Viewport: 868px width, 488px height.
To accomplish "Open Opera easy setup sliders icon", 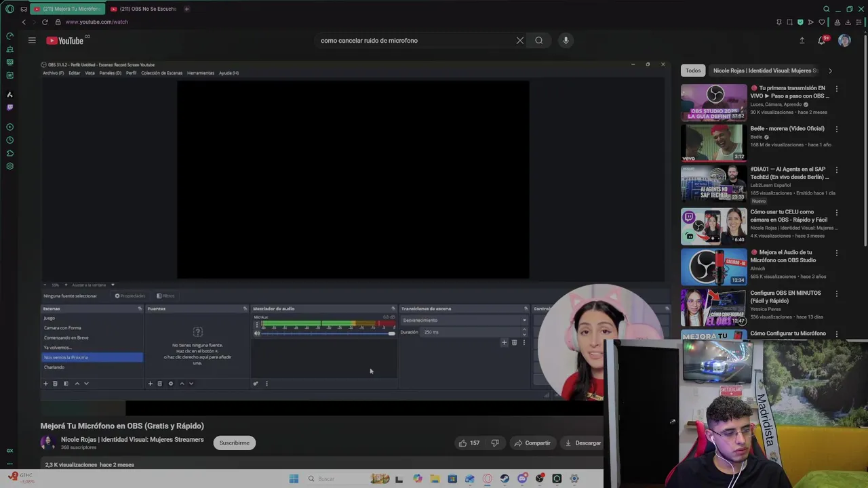I will pos(859,22).
